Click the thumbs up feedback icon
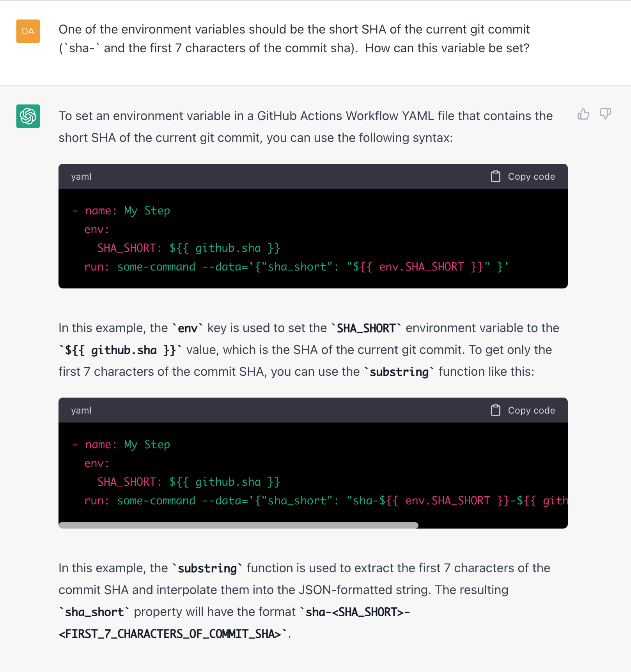This screenshot has width=631, height=672. pos(583,114)
